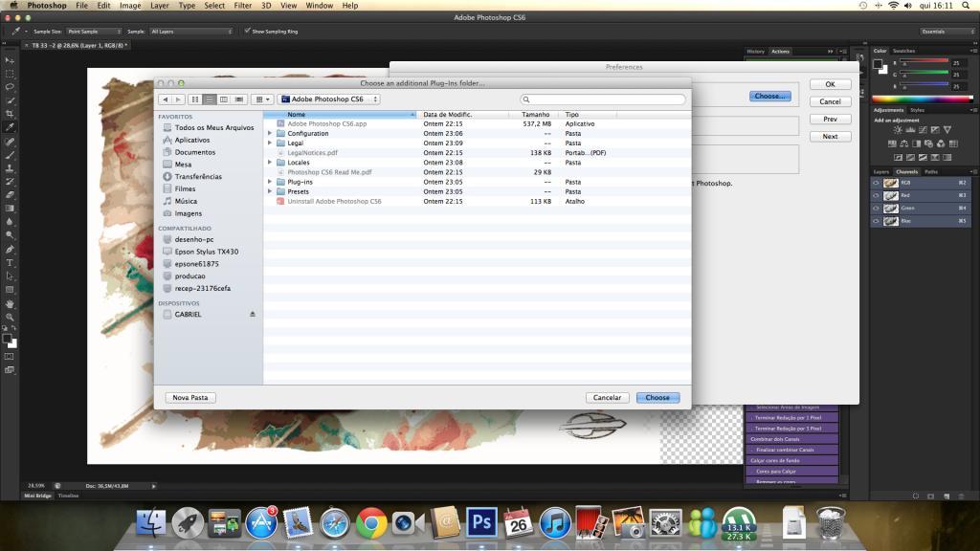
Task: Go back in the file dialog
Action: click(165, 99)
